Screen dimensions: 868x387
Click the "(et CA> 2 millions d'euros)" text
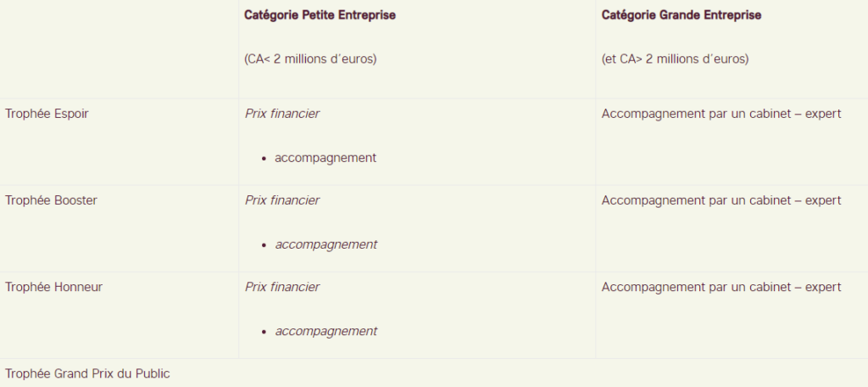tap(675, 59)
